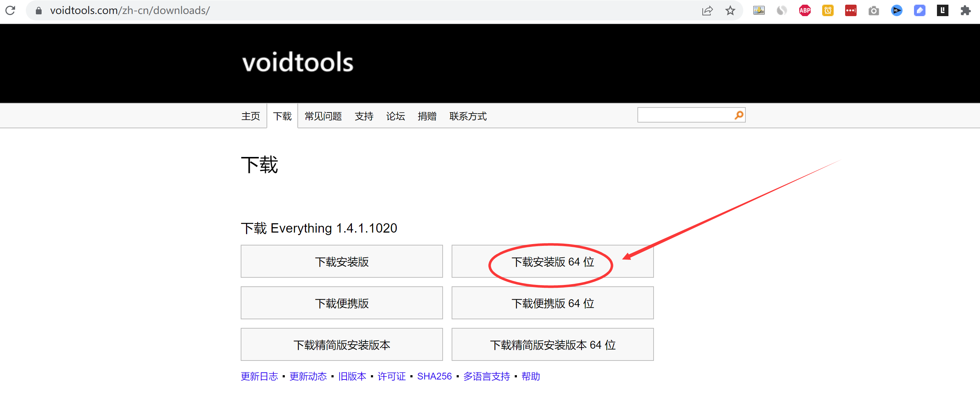Open the gray swirl extension icon
Image resolution: width=980 pixels, height=420 pixels.
[x=782, y=11]
